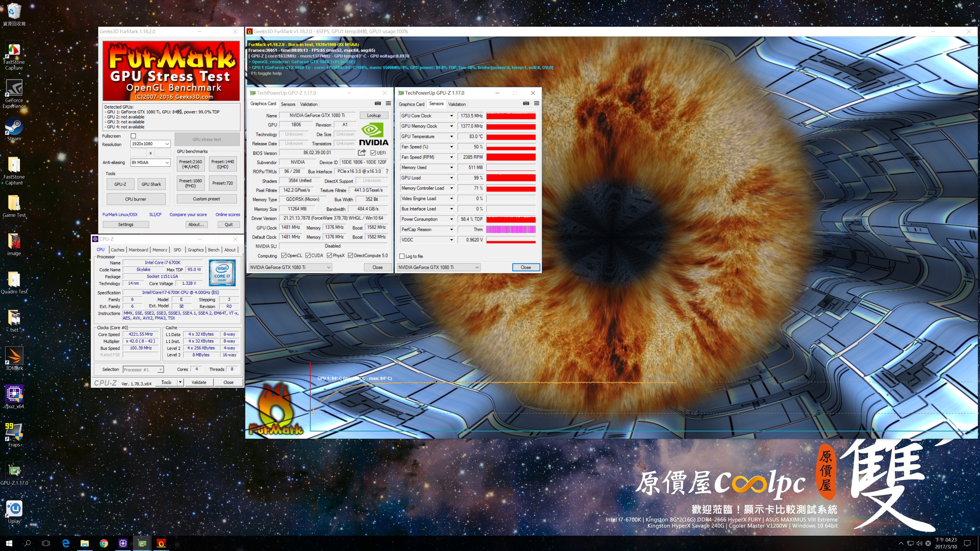Open Sensors tab in GPU-Z Graphics Card window
Viewport: 980px width, 551px height.
(x=288, y=104)
